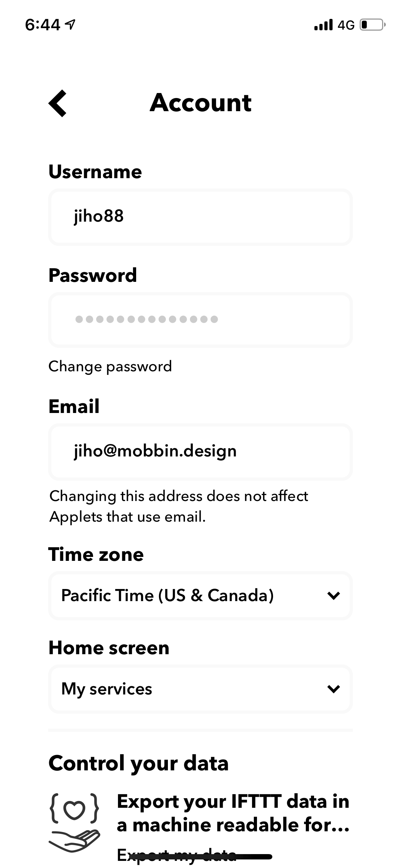Tap the cellular signal bars icon
Viewport: 401px width, 868px height.
pyautogui.click(x=323, y=25)
